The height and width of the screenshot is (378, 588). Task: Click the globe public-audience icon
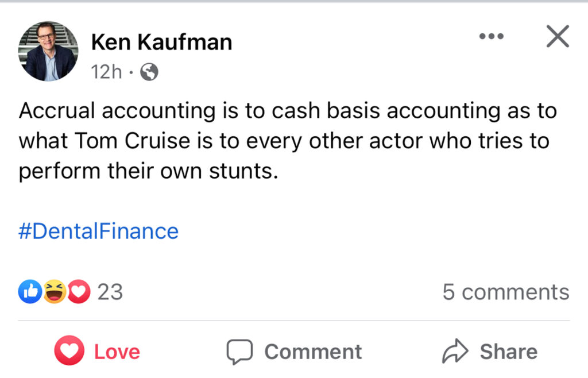(149, 72)
